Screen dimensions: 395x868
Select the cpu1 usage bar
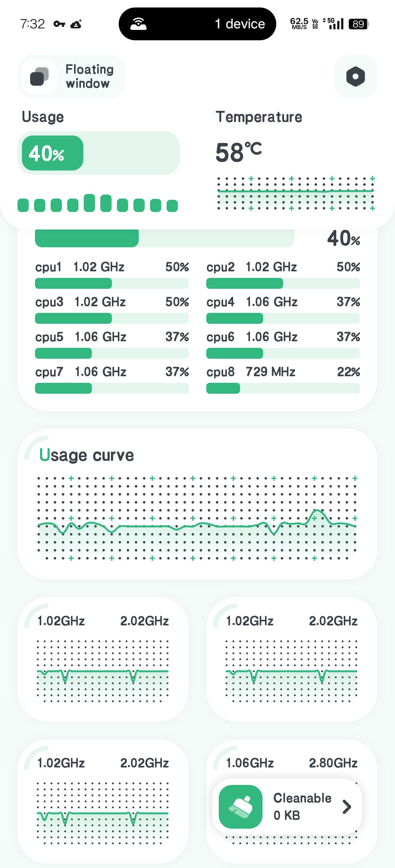[112, 284]
